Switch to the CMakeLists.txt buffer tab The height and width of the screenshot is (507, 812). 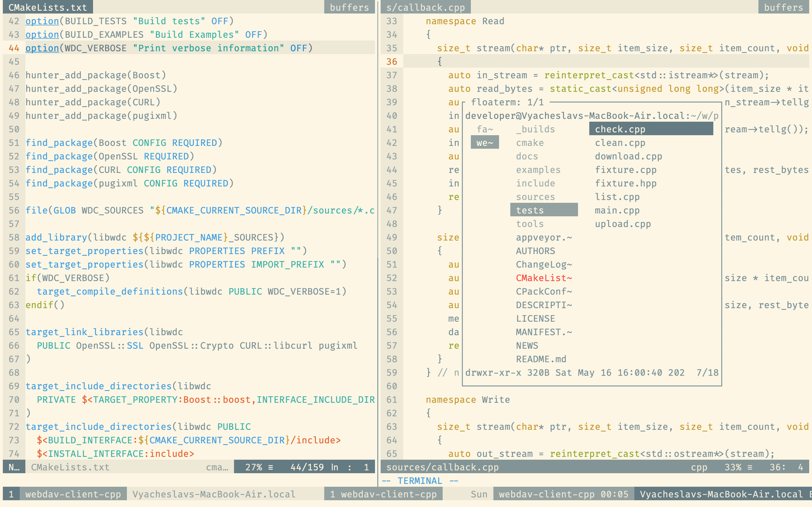[47, 7]
